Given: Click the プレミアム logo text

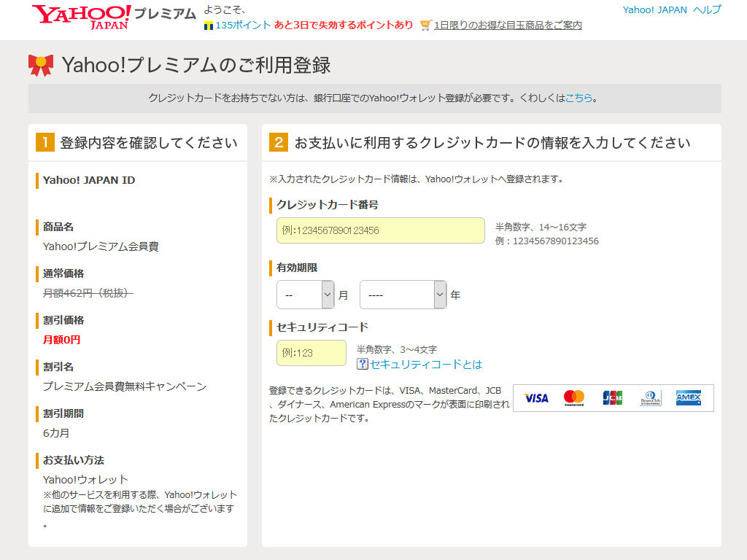Looking at the screenshot, I should click(x=165, y=14).
